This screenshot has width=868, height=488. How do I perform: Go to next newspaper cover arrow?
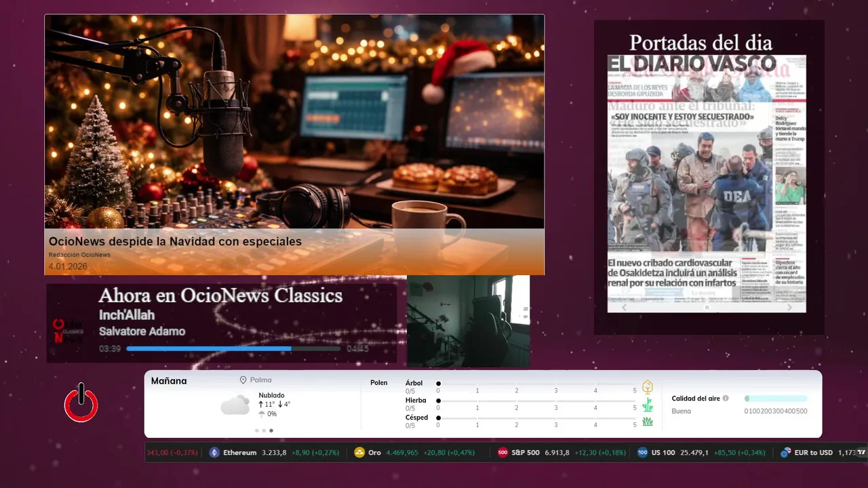point(789,307)
